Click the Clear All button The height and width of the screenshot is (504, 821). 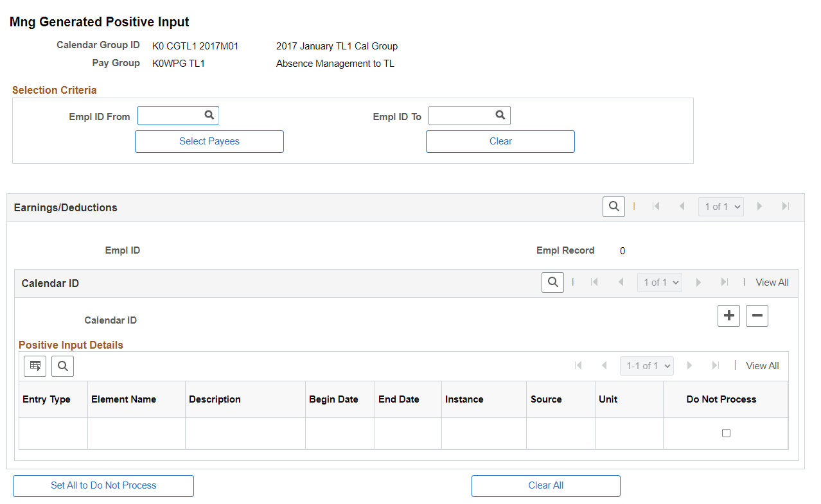coord(545,486)
